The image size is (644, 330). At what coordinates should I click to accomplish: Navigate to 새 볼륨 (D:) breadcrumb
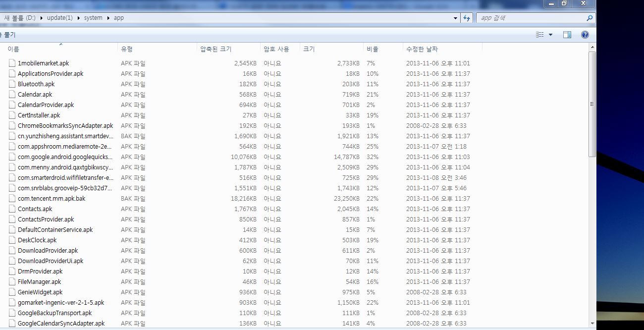tap(20, 18)
